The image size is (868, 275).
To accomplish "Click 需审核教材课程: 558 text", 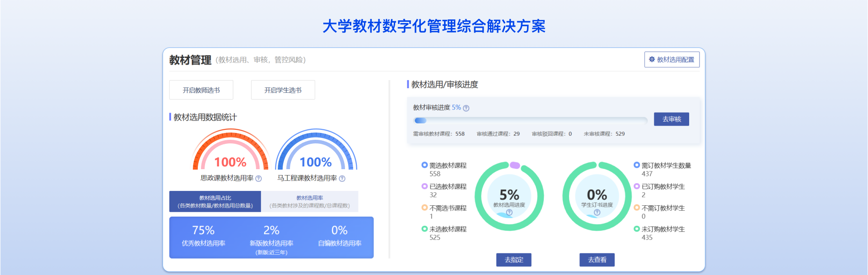I will pos(439,134).
